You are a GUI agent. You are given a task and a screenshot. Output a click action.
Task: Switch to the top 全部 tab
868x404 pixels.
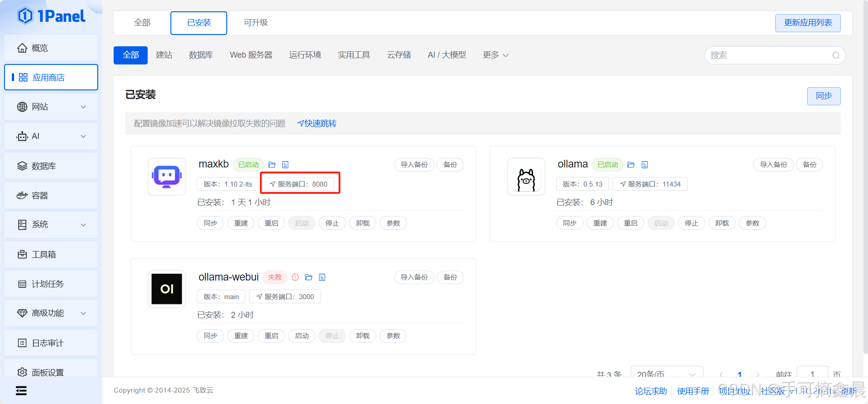[x=142, y=23]
